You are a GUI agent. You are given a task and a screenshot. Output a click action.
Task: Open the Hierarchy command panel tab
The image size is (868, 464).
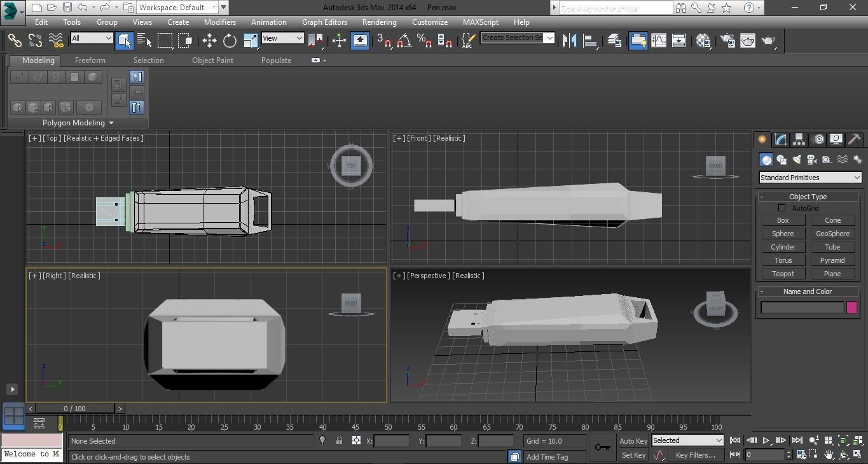799,139
